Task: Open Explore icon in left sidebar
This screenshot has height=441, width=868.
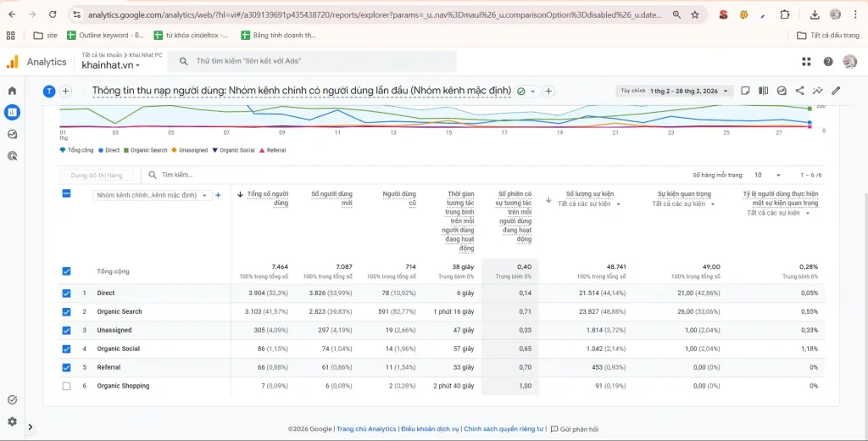Action: point(12,134)
